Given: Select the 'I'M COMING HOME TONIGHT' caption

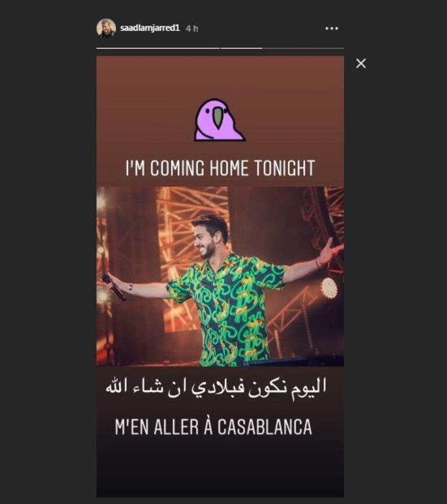Looking at the screenshot, I should [x=220, y=168].
